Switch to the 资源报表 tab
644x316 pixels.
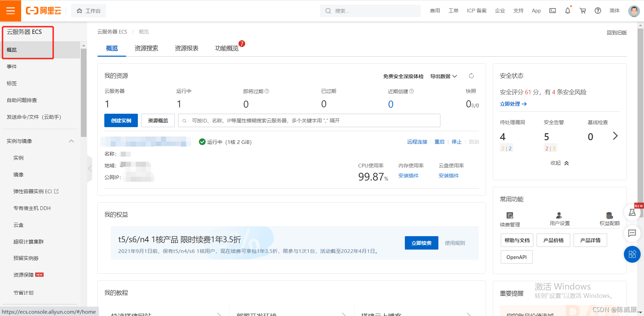coord(186,48)
